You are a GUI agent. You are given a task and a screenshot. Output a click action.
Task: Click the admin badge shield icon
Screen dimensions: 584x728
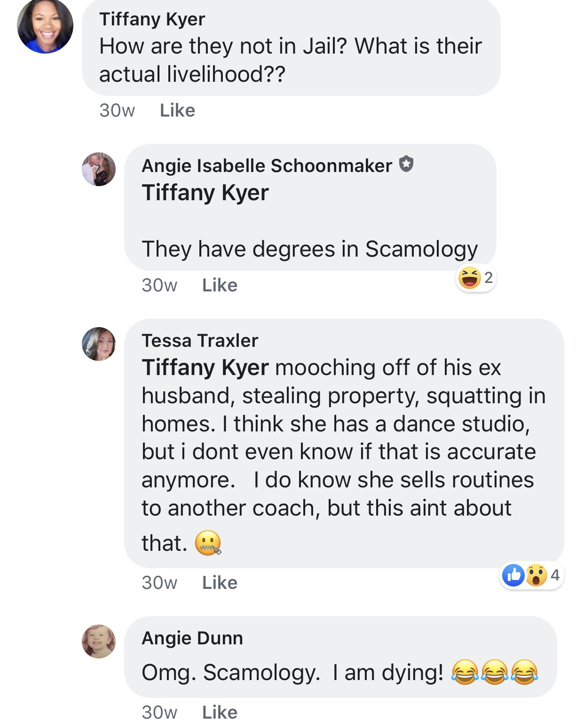point(406,164)
